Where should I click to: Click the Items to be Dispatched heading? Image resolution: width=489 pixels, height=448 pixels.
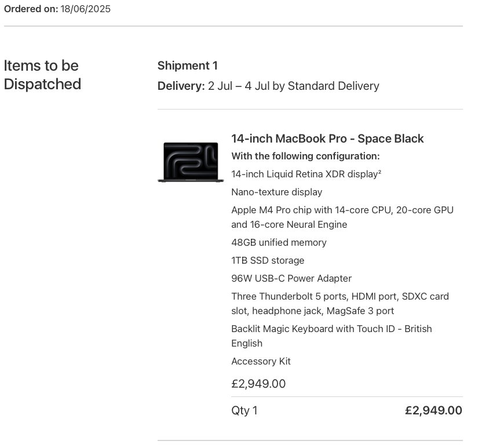tap(42, 75)
